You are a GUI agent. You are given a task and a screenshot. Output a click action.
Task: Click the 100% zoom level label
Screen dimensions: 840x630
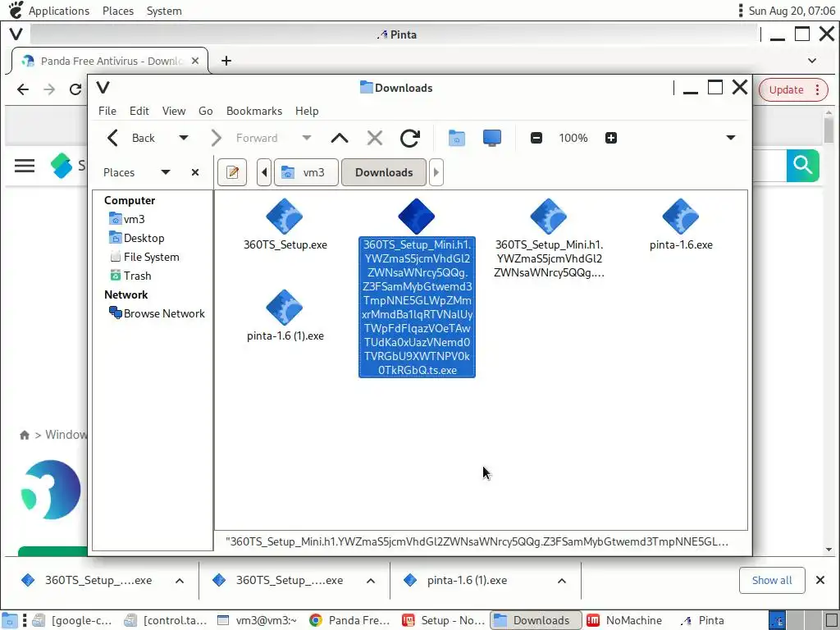(x=573, y=138)
